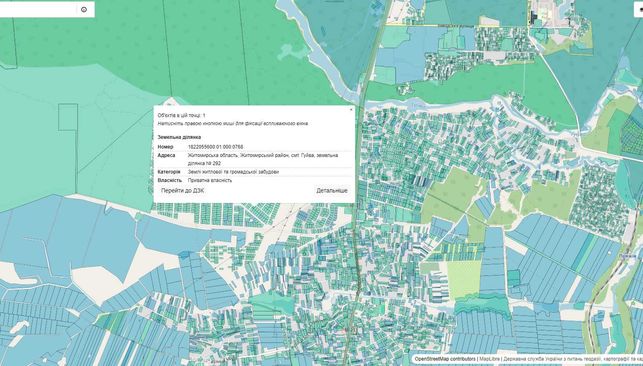The image size is (643, 366).
Task: Open the Перейти до ДЗК link
Action: pyautogui.click(x=182, y=191)
